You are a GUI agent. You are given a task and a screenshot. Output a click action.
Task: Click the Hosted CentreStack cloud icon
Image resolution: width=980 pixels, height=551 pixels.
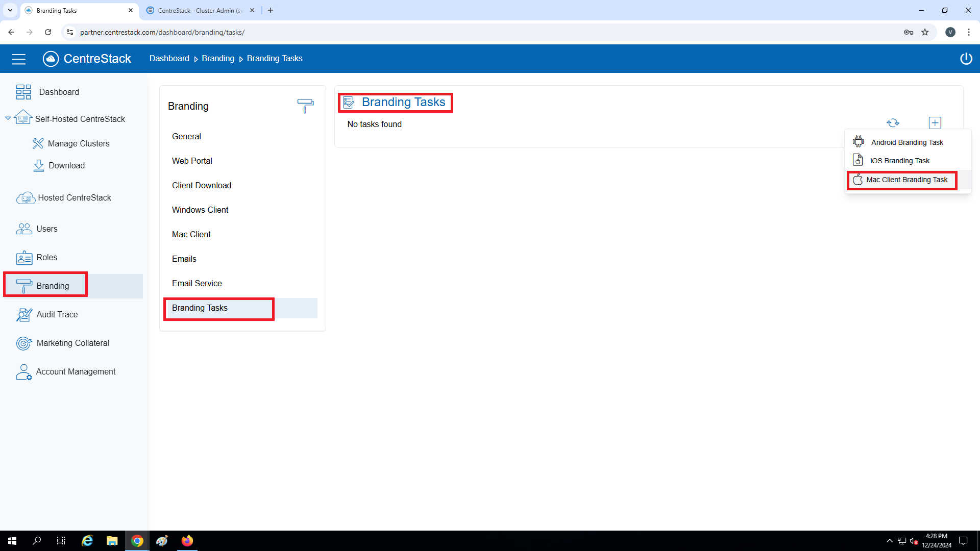[x=26, y=198]
